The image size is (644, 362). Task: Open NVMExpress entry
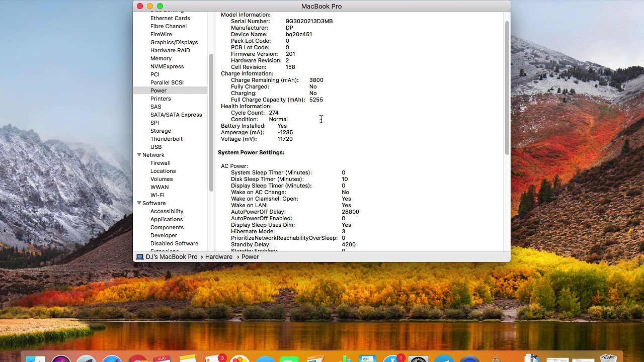(167, 66)
